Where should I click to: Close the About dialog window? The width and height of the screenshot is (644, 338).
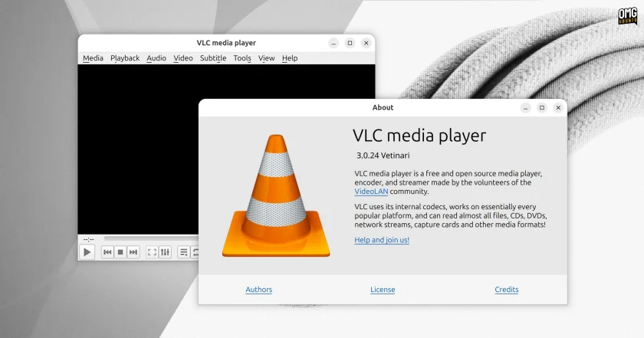pos(558,107)
